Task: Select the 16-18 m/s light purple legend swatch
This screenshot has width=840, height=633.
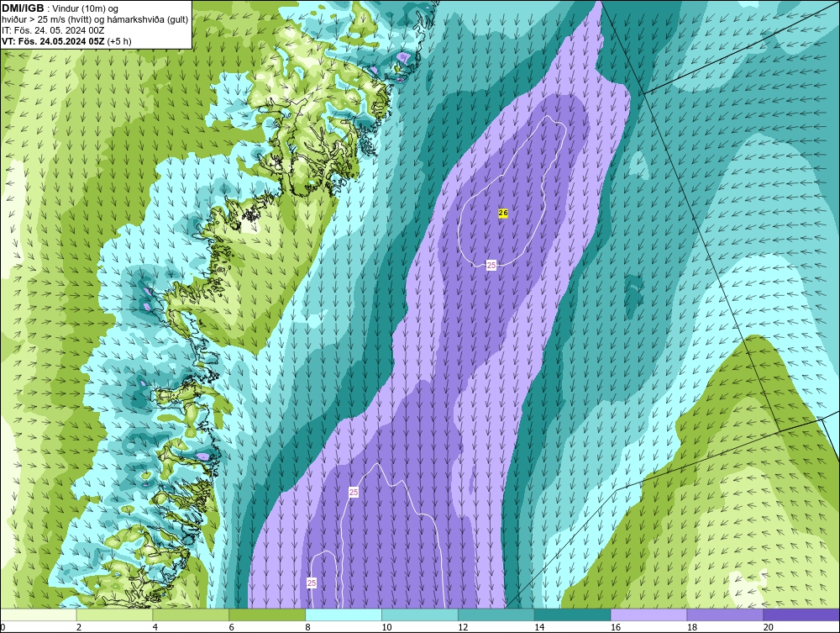Action: point(648,615)
